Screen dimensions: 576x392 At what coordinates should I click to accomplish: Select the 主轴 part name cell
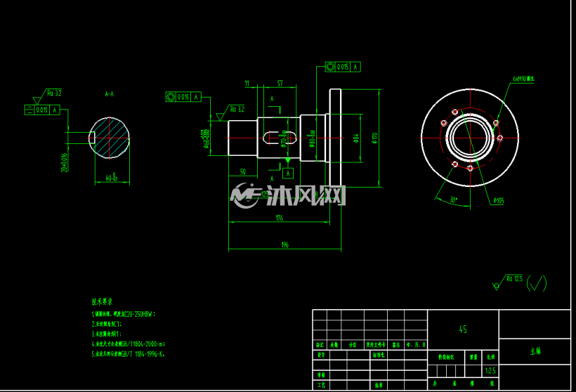[x=535, y=351]
